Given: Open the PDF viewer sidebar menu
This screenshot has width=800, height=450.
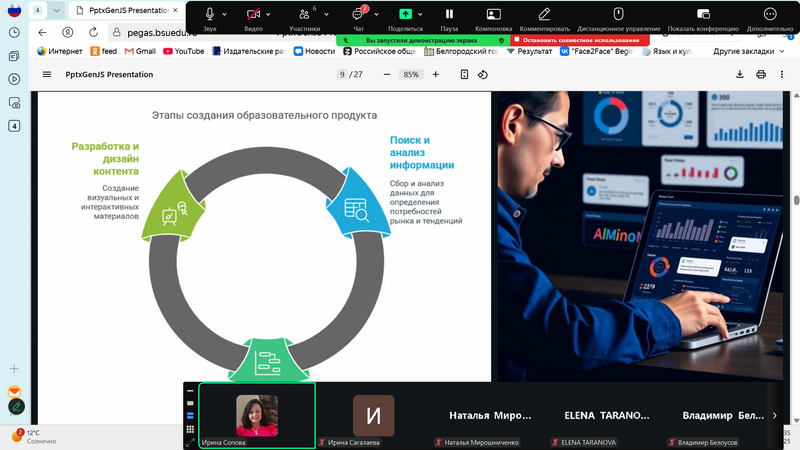Looking at the screenshot, I should [46, 74].
